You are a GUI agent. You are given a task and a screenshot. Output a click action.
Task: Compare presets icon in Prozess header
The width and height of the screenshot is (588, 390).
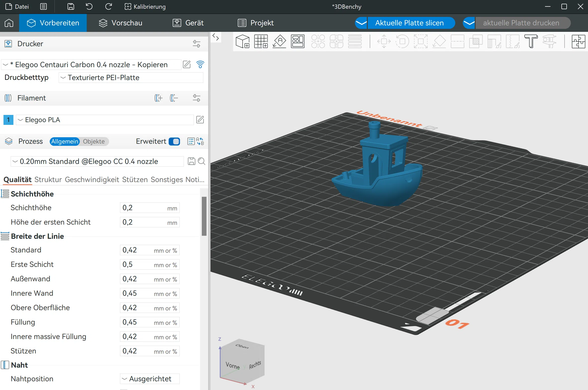coord(200,141)
